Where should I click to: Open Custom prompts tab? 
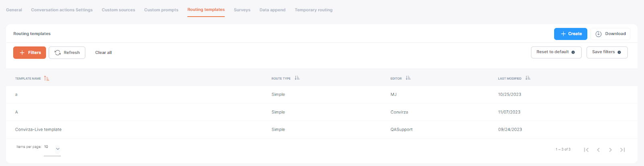tap(161, 10)
